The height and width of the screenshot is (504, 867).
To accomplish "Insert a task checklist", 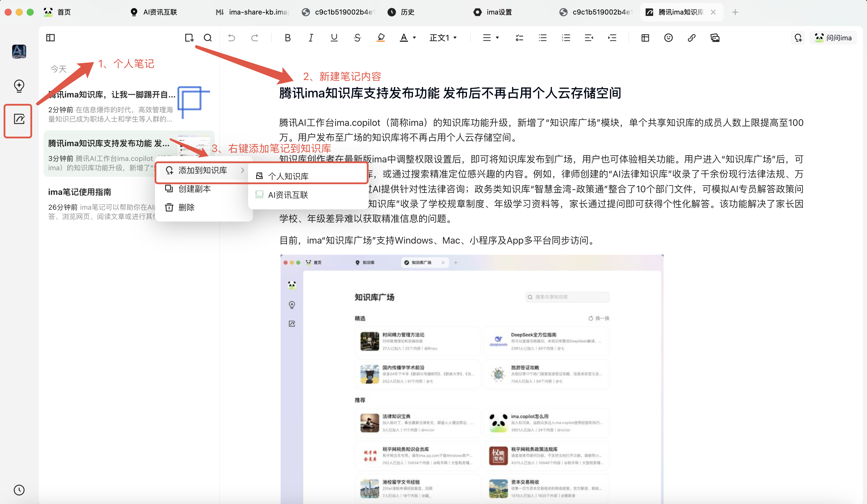I will tap(519, 38).
